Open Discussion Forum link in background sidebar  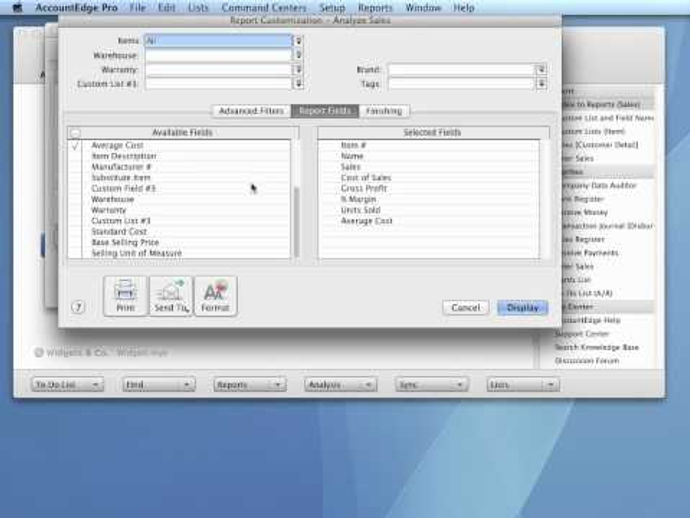click(587, 361)
